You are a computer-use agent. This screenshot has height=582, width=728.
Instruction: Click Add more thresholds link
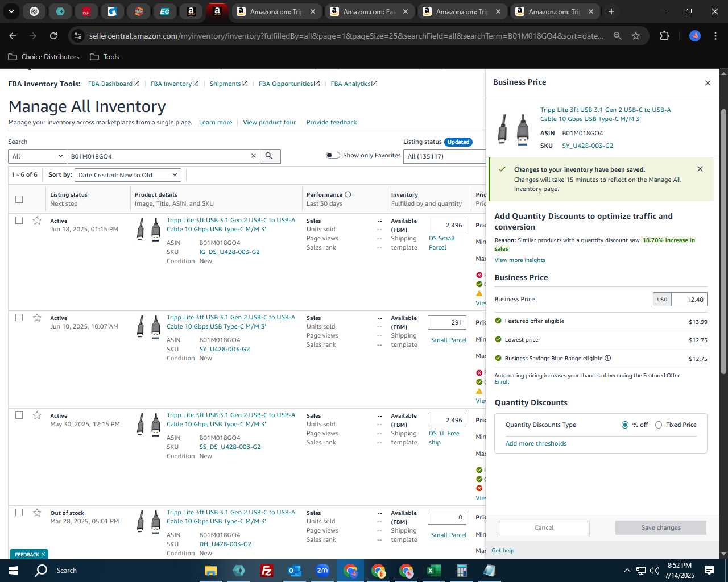536,443
